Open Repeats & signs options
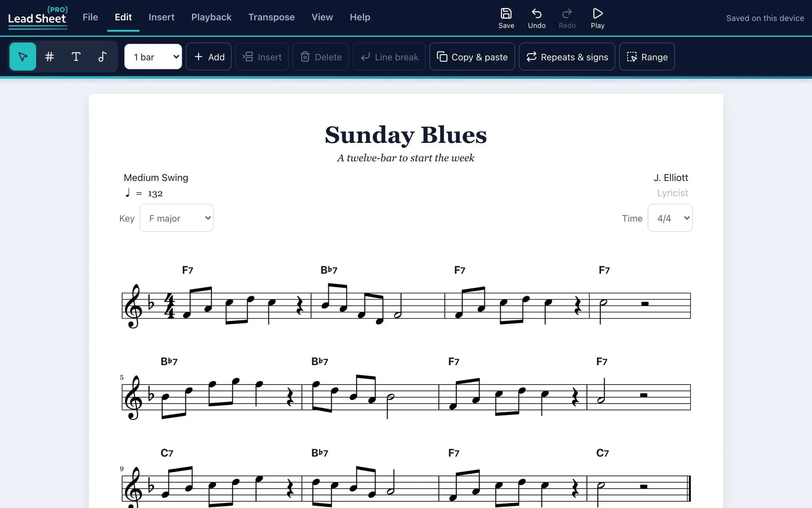The height and width of the screenshot is (508, 812). 567,57
